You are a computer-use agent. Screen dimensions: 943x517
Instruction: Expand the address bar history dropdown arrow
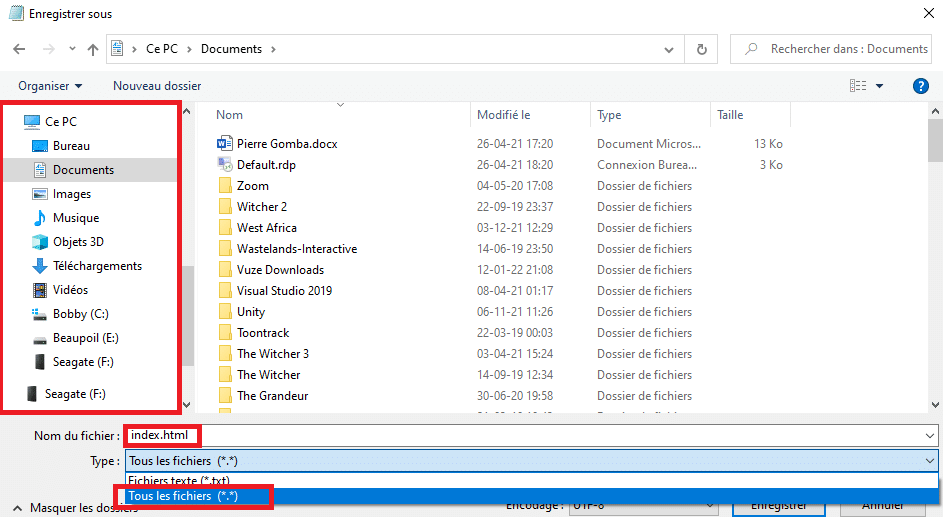click(670, 49)
